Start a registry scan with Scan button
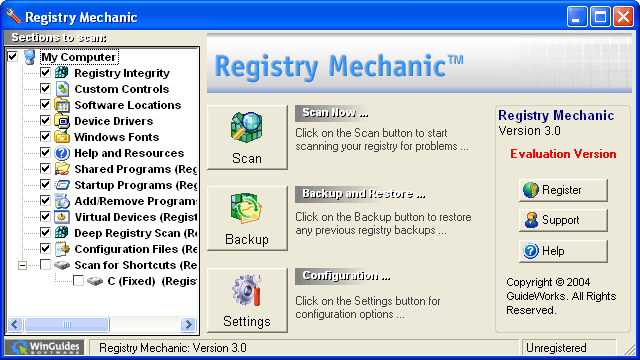 [x=247, y=137]
